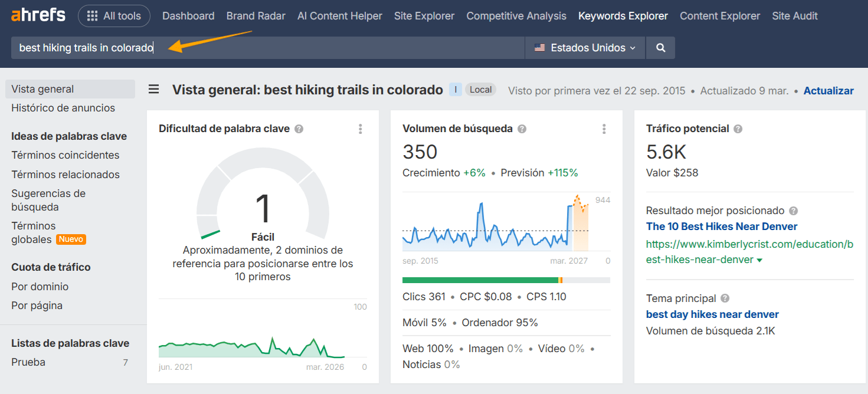The width and height of the screenshot is (868, 394).
Task: Click the search magnifying glass icon
Action: [660, 48]
